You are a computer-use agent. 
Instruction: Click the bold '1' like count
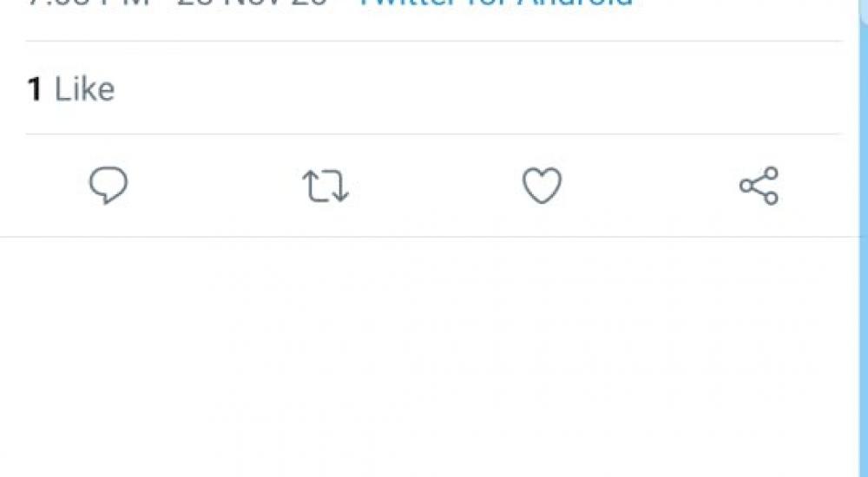click(x=35, y=88)
